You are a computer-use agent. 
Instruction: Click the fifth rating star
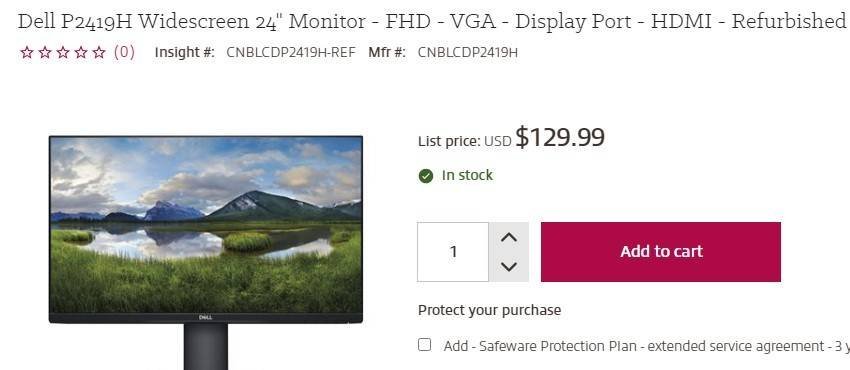[99, 53]
